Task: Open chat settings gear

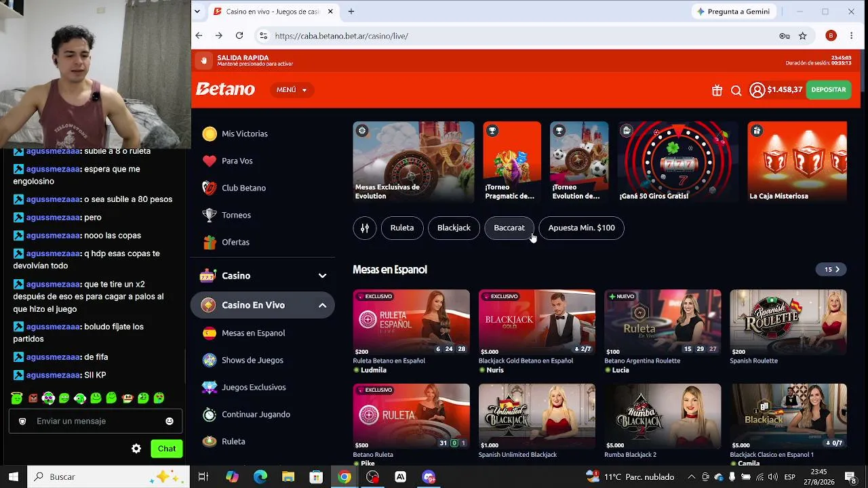Action: (136, 449)
